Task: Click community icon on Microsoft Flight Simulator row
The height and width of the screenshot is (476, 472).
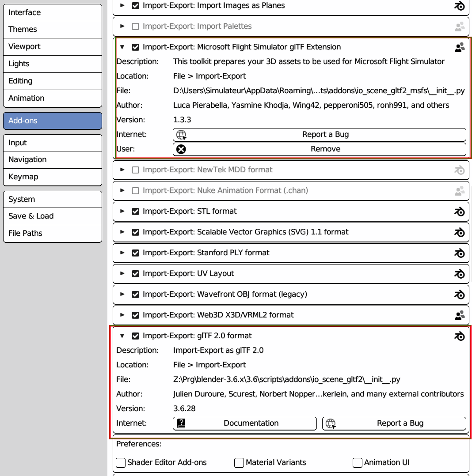Action: coord(460,47)
